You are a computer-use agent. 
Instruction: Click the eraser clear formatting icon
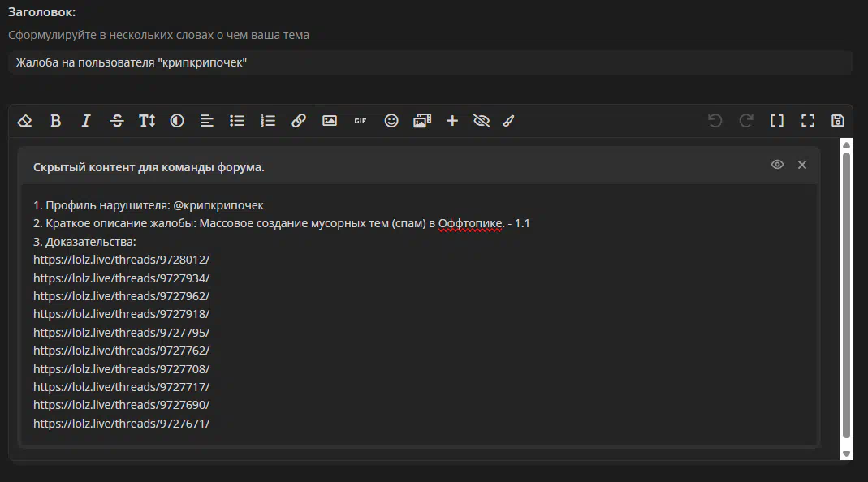click(x=24, y=121)
